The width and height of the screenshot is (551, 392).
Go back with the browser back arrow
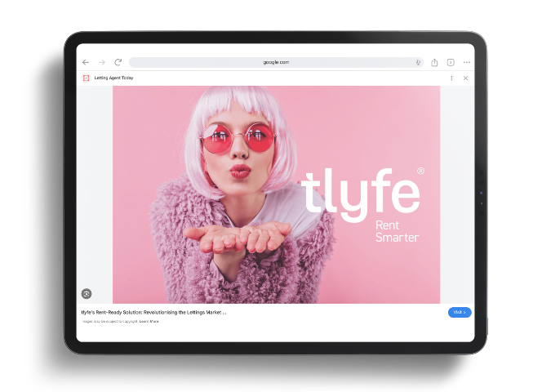pyautogui.click(x=86, y=62)
